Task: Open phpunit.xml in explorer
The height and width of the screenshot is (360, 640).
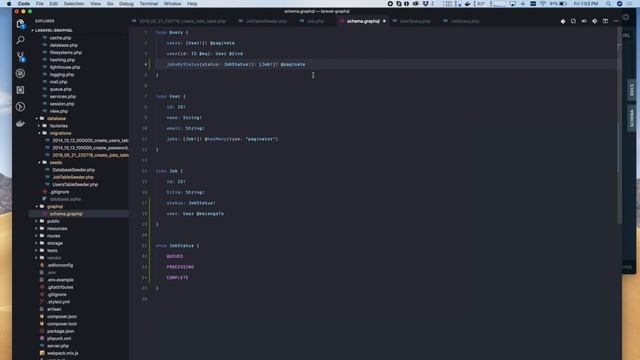Action: [59, 339]
